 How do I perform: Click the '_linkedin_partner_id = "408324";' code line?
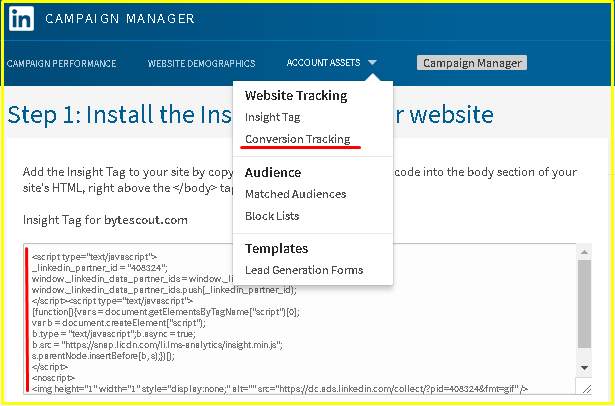pyautogui.click(x=100, y=268)
